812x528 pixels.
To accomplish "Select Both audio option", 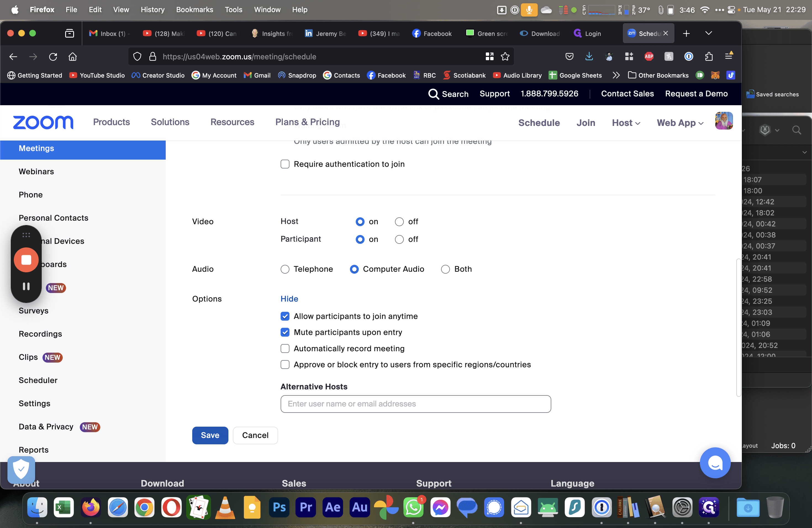I will 445,269.
